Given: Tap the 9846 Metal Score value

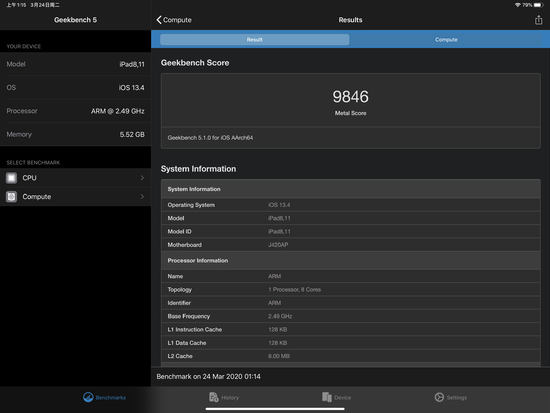Looking at the screenshot, I should click(350, 96).
